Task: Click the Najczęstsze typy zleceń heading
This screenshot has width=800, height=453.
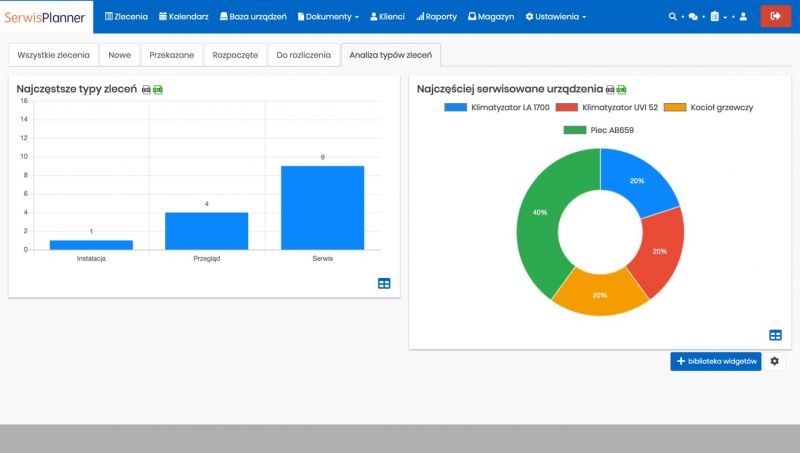Action: point(77,89)
